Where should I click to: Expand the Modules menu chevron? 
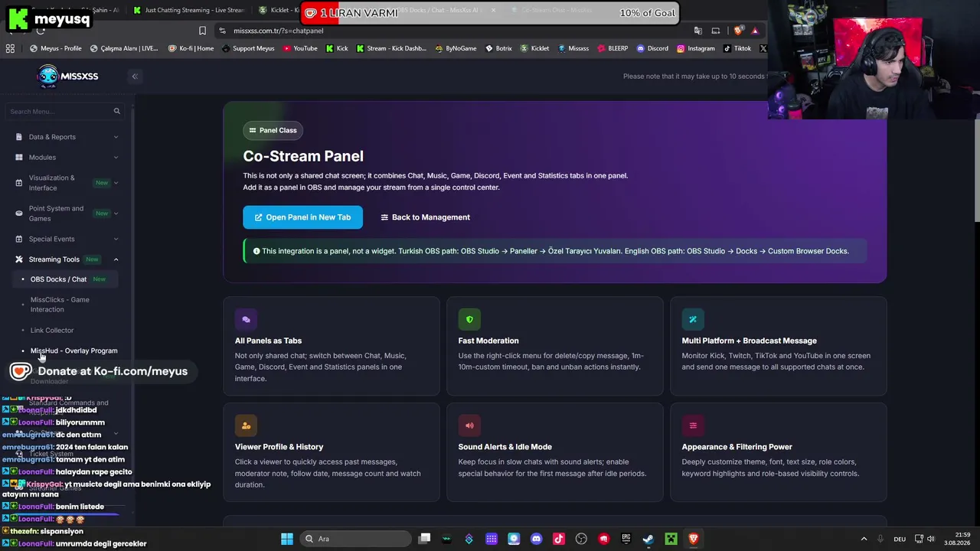tap(116, 158)
